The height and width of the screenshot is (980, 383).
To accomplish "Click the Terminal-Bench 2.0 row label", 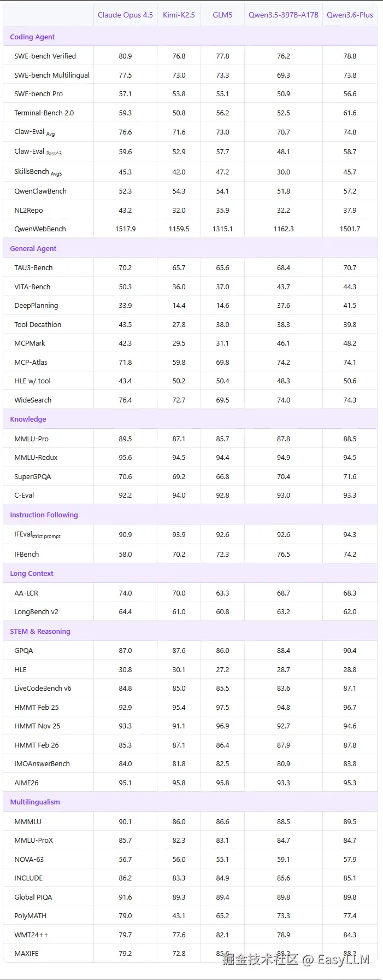I will coord(44,113).
